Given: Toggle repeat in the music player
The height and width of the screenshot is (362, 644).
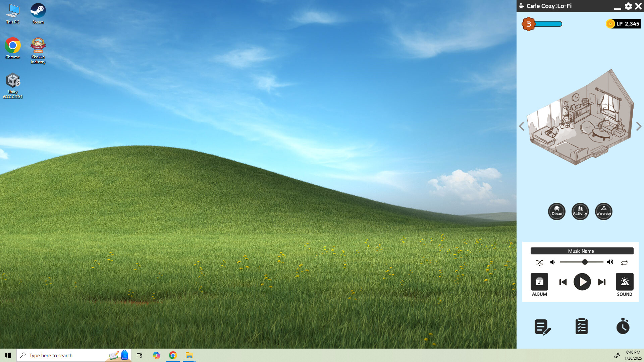Looking at the screenshot, I should click(624, 262).
